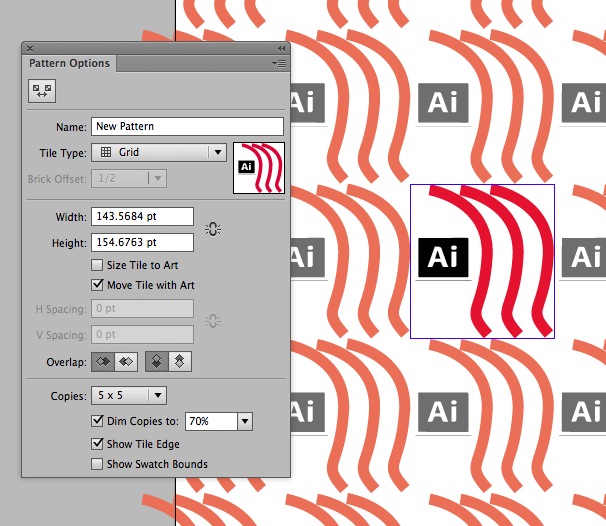Select the Bottom in Front overlap button
The width and height of the screenshot is (606, 526).
coord(180,362)
